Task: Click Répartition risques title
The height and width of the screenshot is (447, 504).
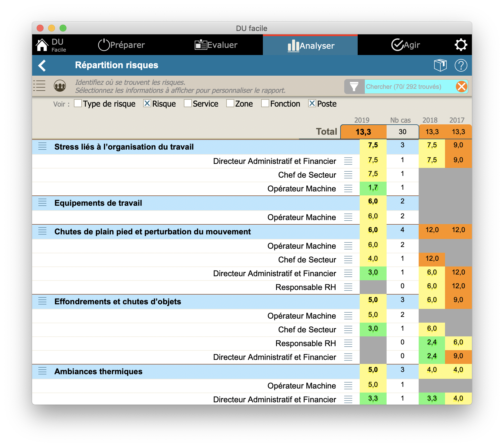Action: click(x=117, y=65)
